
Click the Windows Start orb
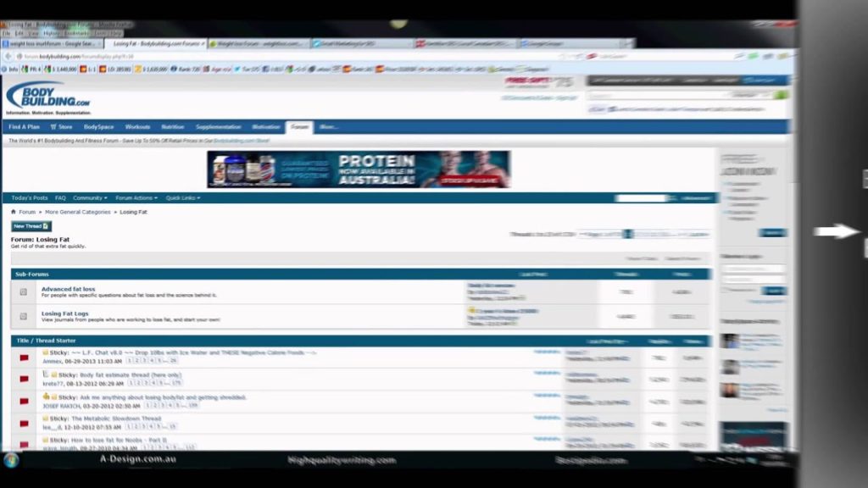coord(11,460)
